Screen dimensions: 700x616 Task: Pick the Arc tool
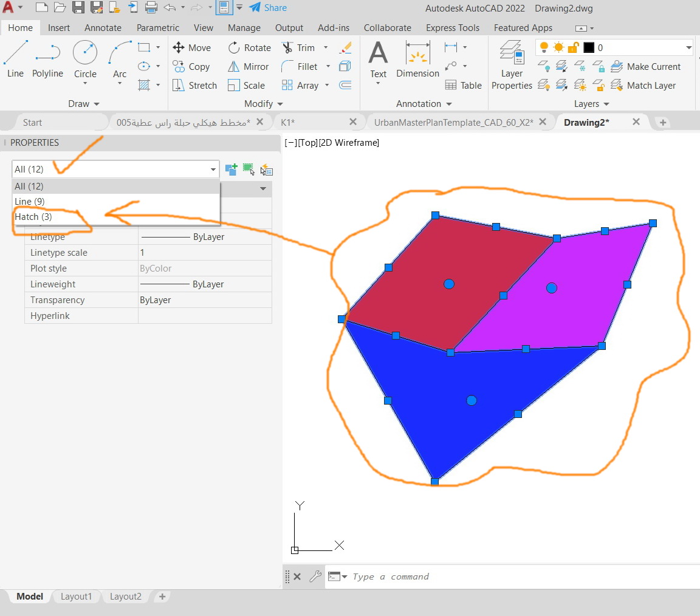point(120,60)
